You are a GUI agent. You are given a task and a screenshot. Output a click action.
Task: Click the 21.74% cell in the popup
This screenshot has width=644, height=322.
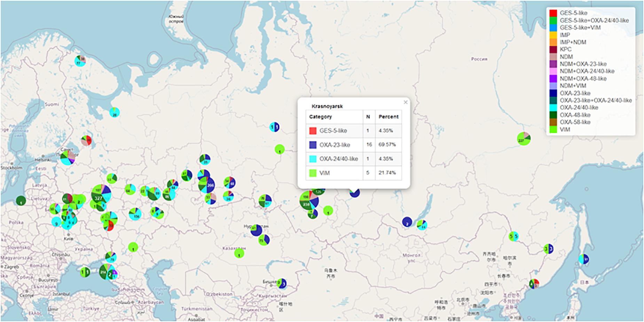388,173
